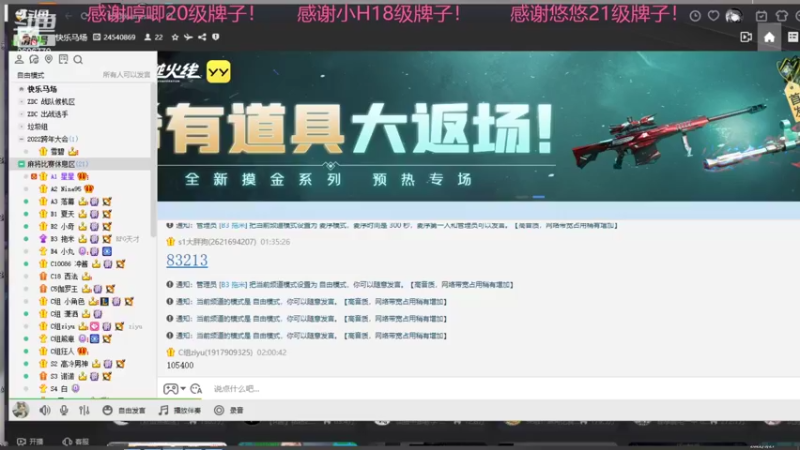This screenshot has height=450, width=800.
Task: Select user B1 夏天
Action: point(62,214)
